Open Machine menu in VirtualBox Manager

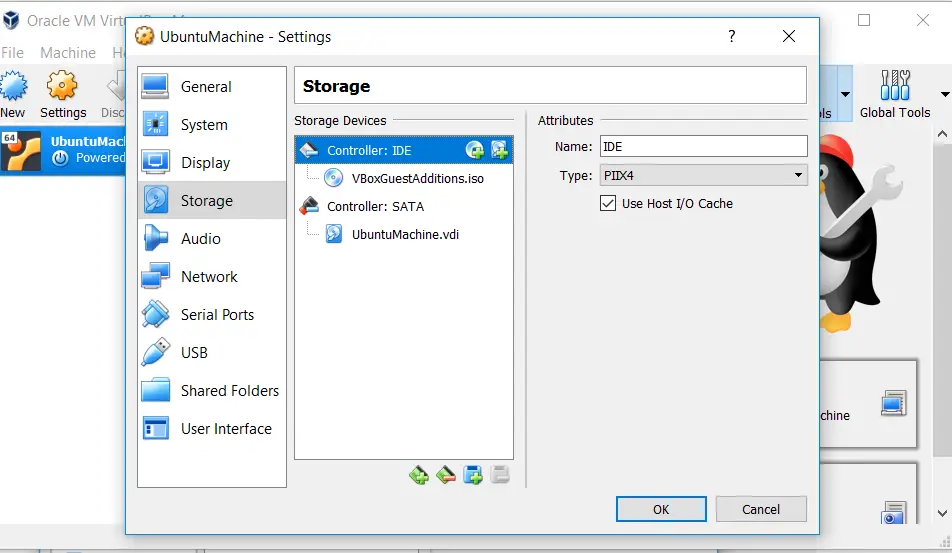68,53
